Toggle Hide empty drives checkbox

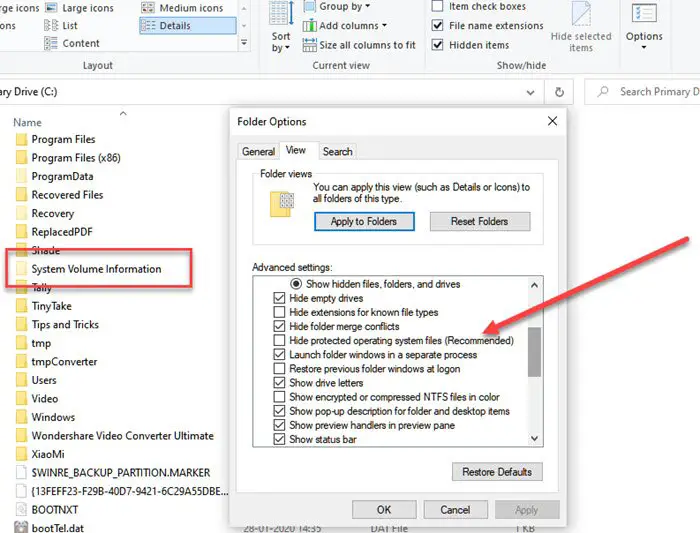pos(279,298)
